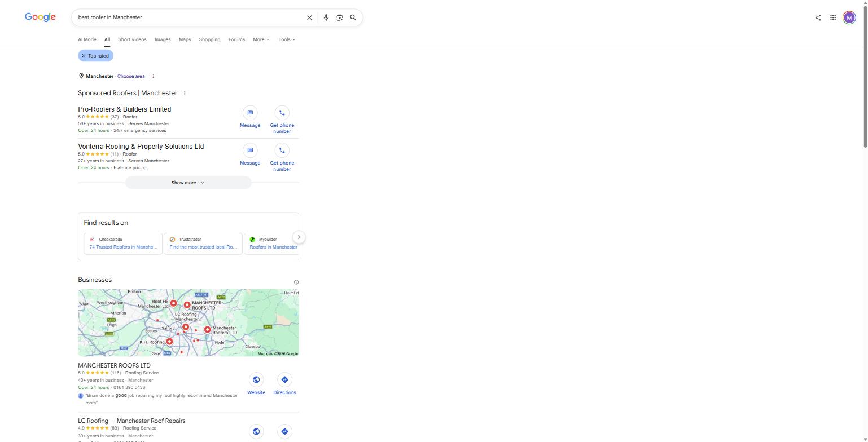Screen dimensions: 868x442
Task: Click the page vertical scrollbar
Action: pos(865,77)
